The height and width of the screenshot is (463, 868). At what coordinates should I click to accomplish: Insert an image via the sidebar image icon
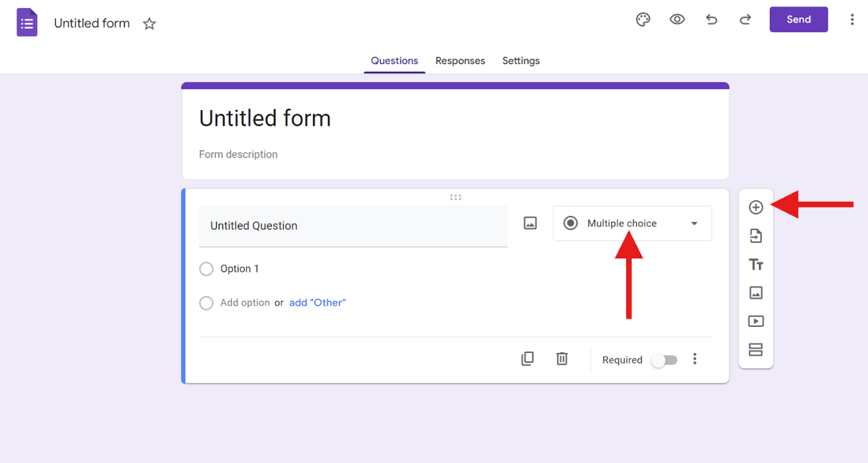point(756,293)
